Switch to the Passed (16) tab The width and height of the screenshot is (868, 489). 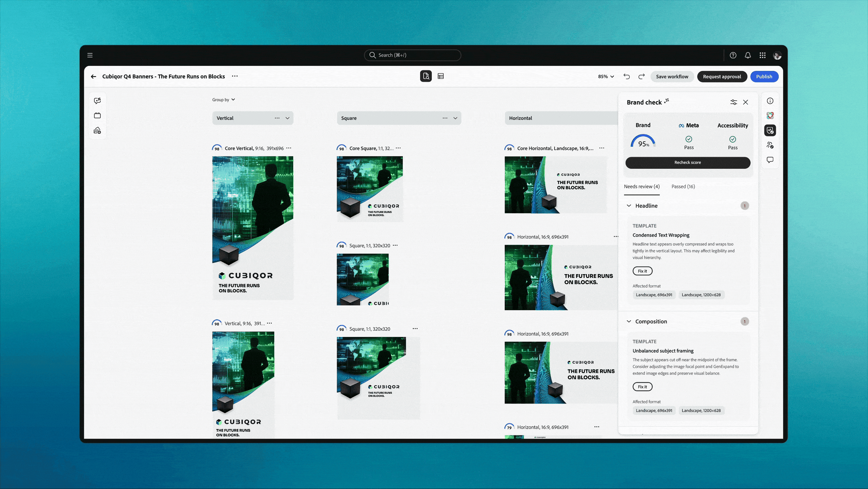coord(683,186)
